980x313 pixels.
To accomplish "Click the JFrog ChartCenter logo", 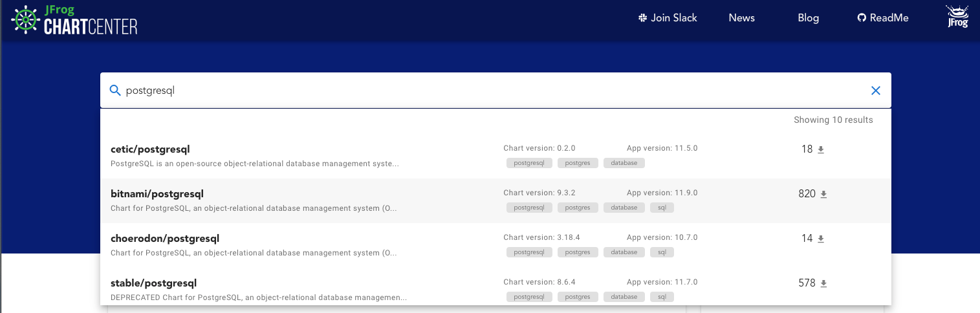I will [x=74, y=20].
